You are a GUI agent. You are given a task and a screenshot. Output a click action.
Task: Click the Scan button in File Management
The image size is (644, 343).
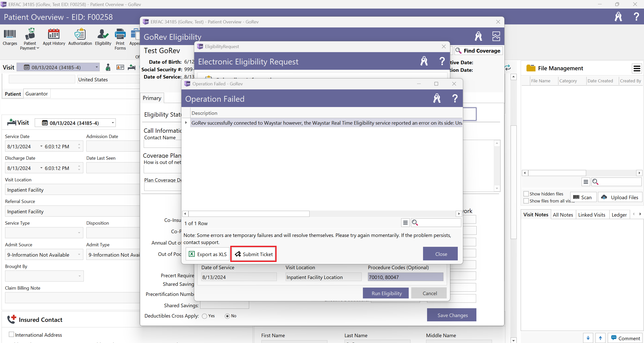[583, 197]
